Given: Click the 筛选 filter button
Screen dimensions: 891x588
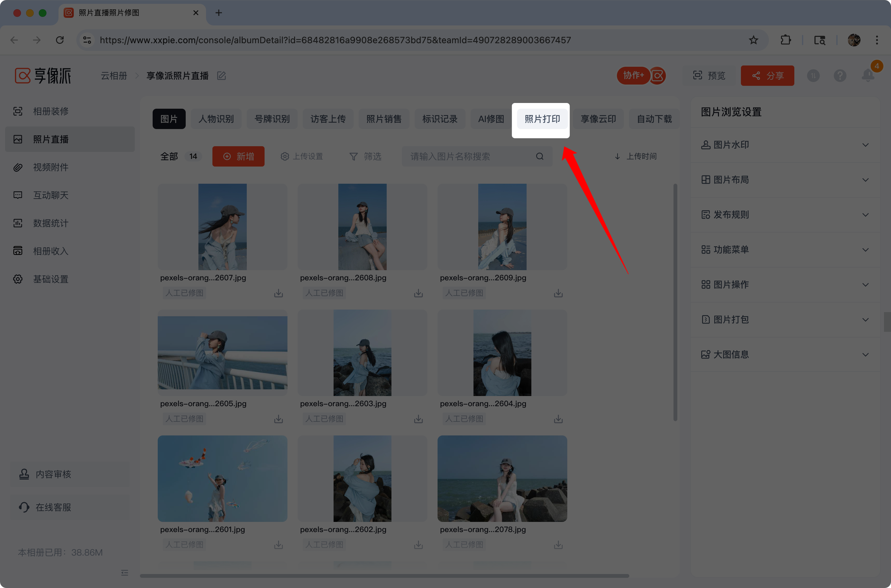Looking at the screenshot, I should tap(365, 156).
